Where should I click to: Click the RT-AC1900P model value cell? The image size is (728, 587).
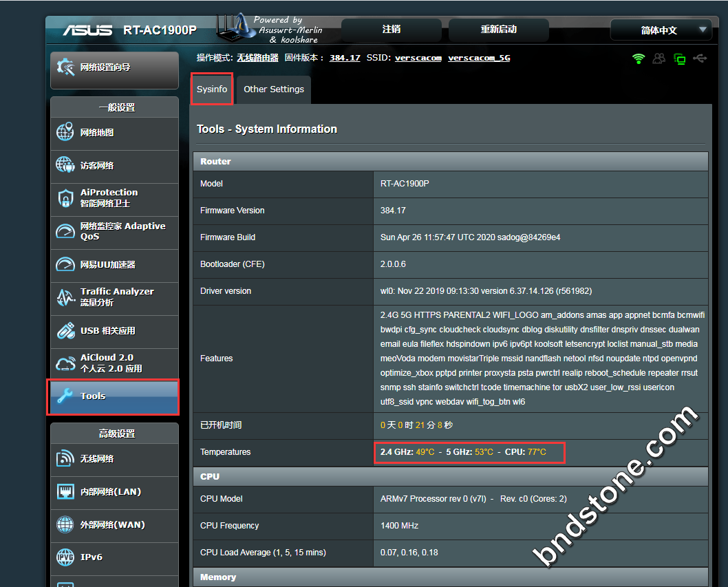[541, 184]
